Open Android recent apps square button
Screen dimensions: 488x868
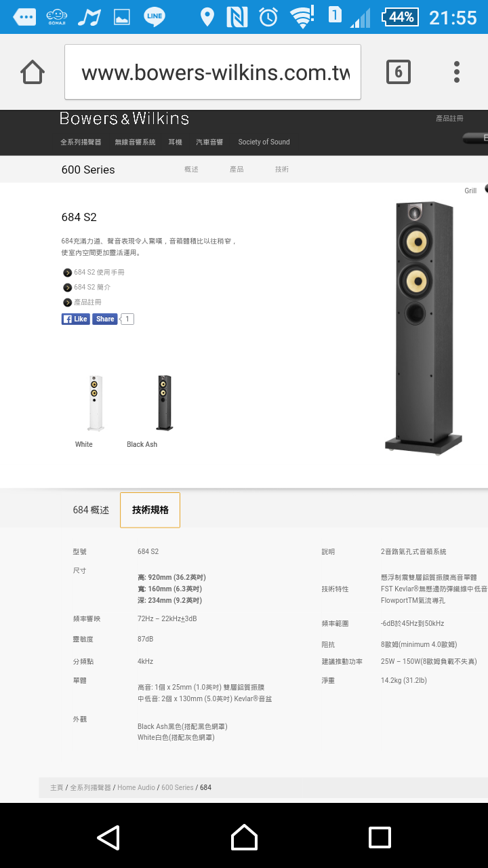point(380,837)
